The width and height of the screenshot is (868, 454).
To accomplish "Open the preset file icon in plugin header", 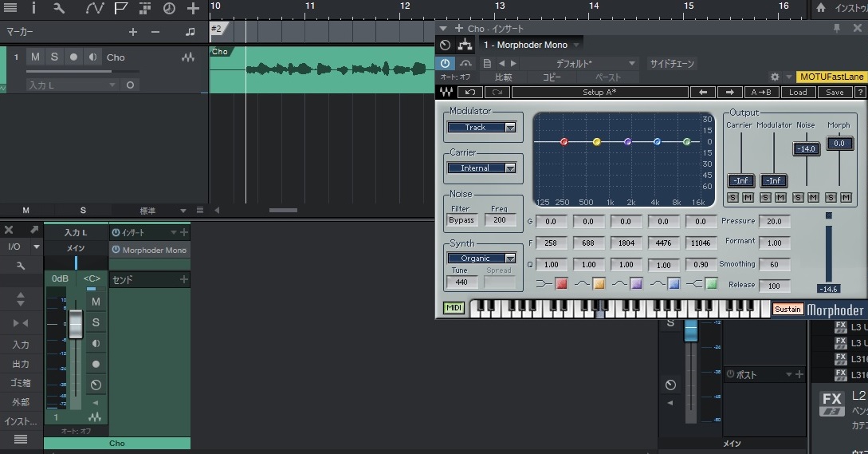I will [486, 63].
